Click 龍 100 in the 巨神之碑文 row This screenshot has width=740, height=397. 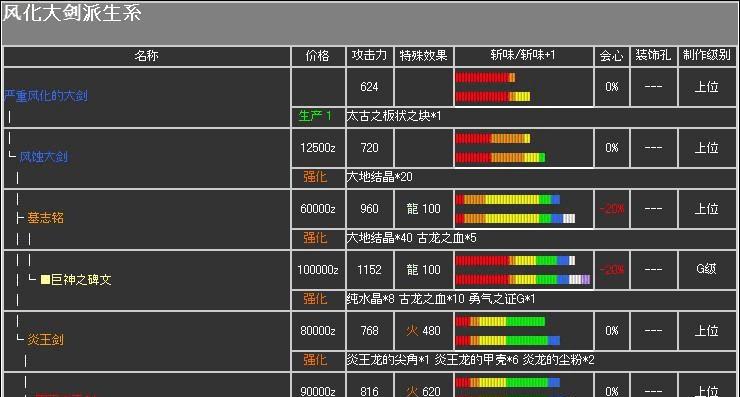point(423,270)
